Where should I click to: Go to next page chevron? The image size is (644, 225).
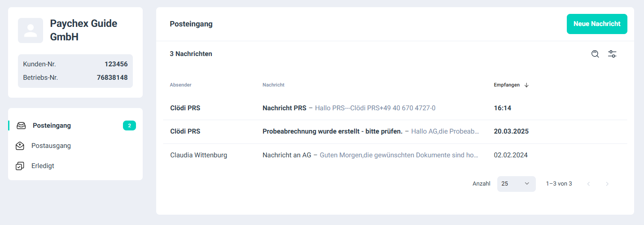[x=607, y=184]
